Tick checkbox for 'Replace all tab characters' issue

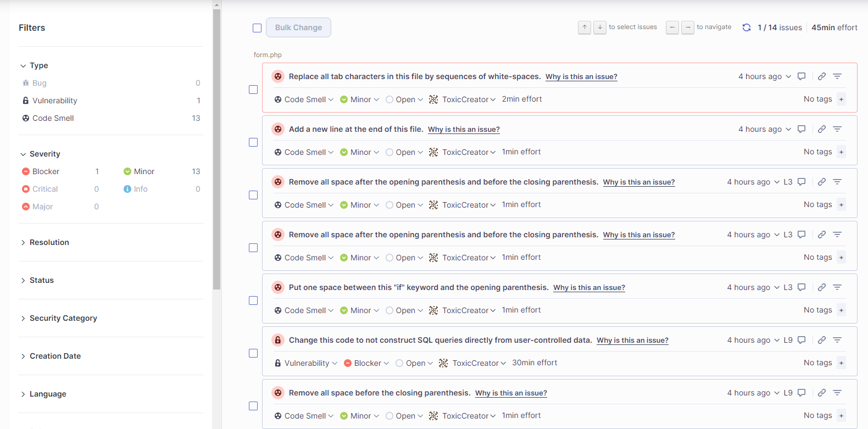tap(253, 90)
